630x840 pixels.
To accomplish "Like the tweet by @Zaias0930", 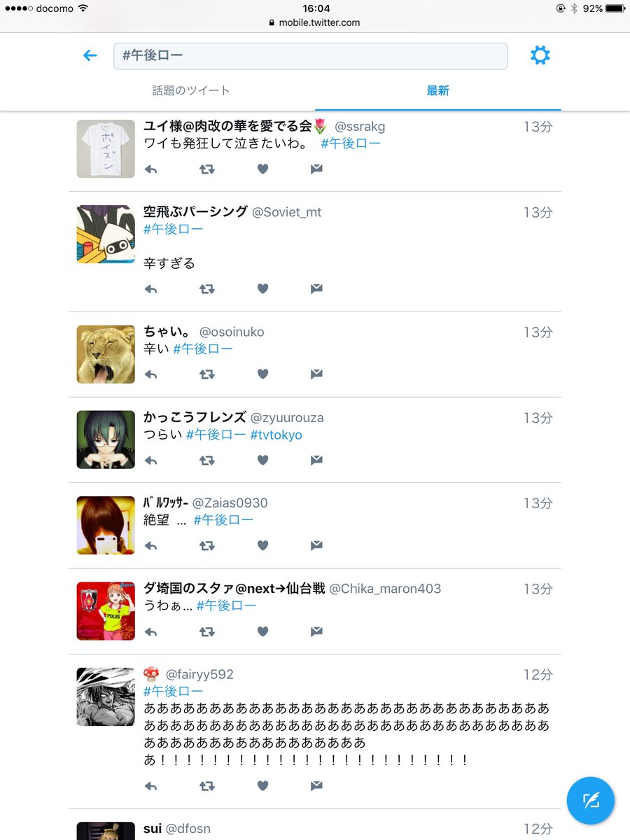I will (262, 545).
